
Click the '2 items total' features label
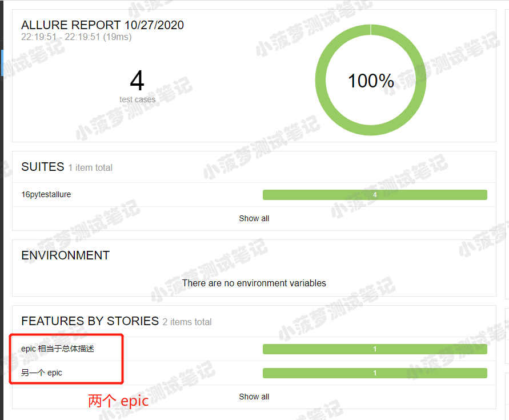pyautogui.click(x=187, y=322)
